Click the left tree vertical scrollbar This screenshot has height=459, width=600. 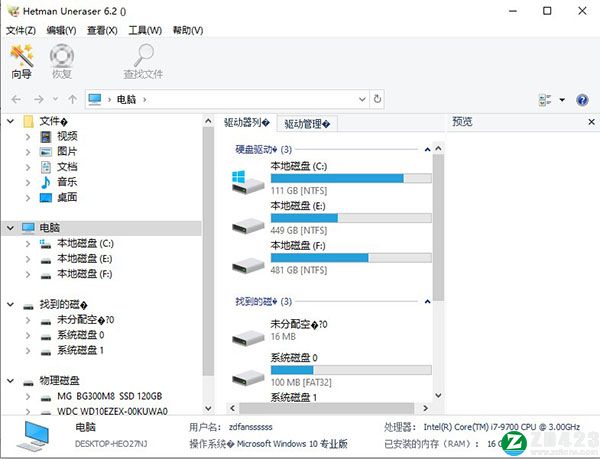pos(208,252)
